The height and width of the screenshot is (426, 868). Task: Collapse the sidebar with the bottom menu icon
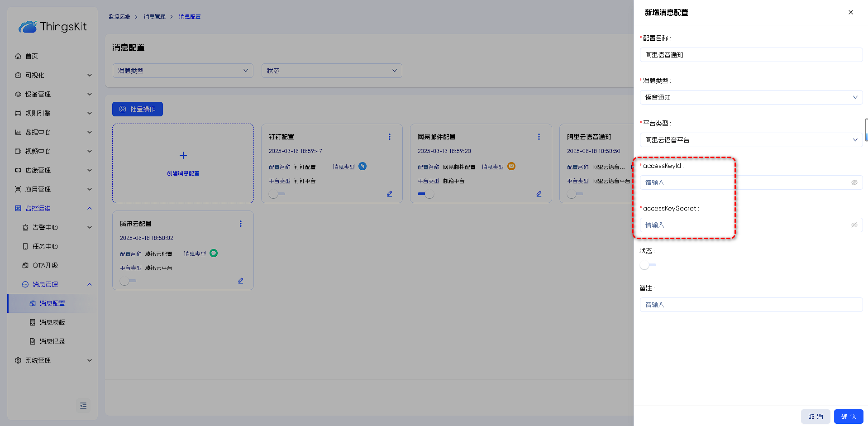point(83,406)
